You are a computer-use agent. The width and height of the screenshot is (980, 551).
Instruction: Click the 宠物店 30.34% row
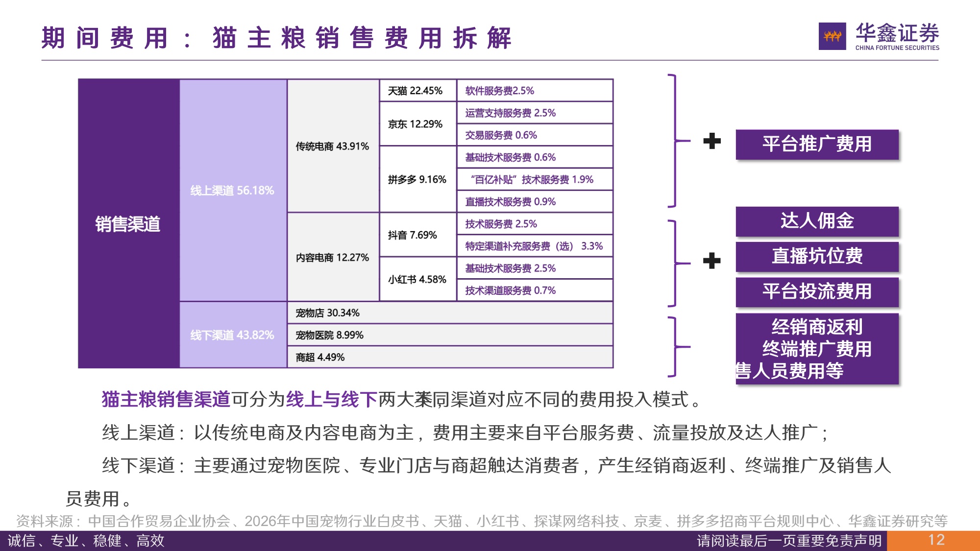coord(450,312)
